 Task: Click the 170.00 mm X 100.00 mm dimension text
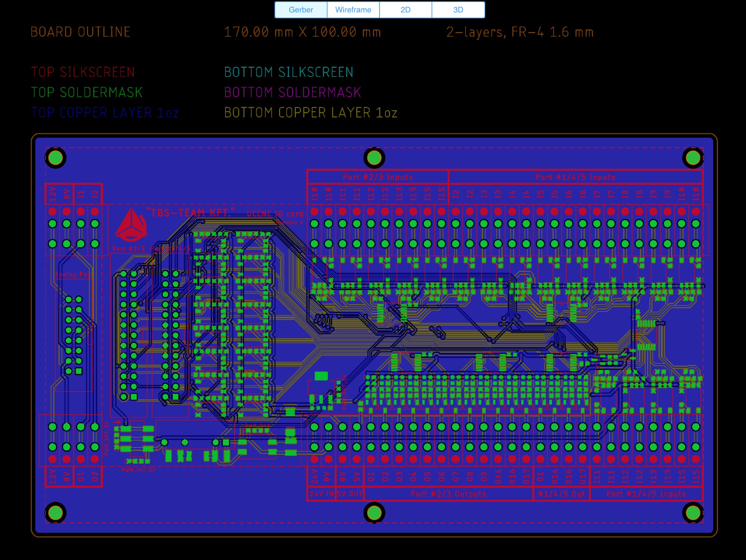click(x=302, y=32)
